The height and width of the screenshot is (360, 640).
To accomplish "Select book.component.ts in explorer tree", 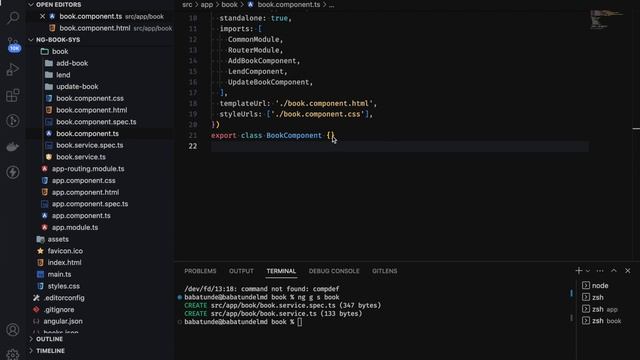I will coord(87,133).
